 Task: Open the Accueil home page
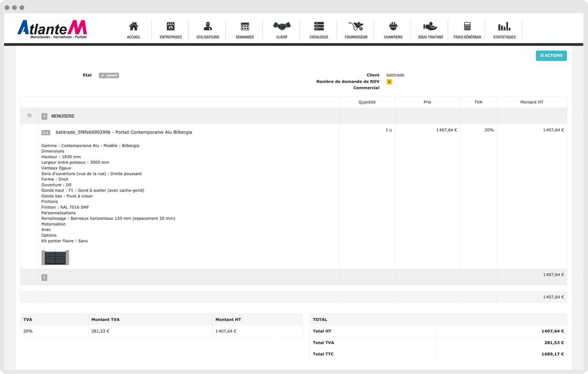(x=134, y=29)
